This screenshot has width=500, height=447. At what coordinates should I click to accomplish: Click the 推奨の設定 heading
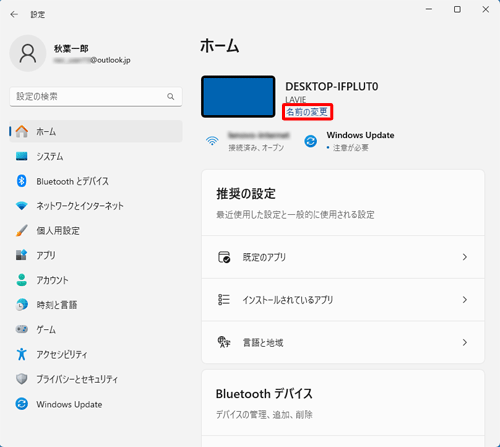click(x=246, y=193)
